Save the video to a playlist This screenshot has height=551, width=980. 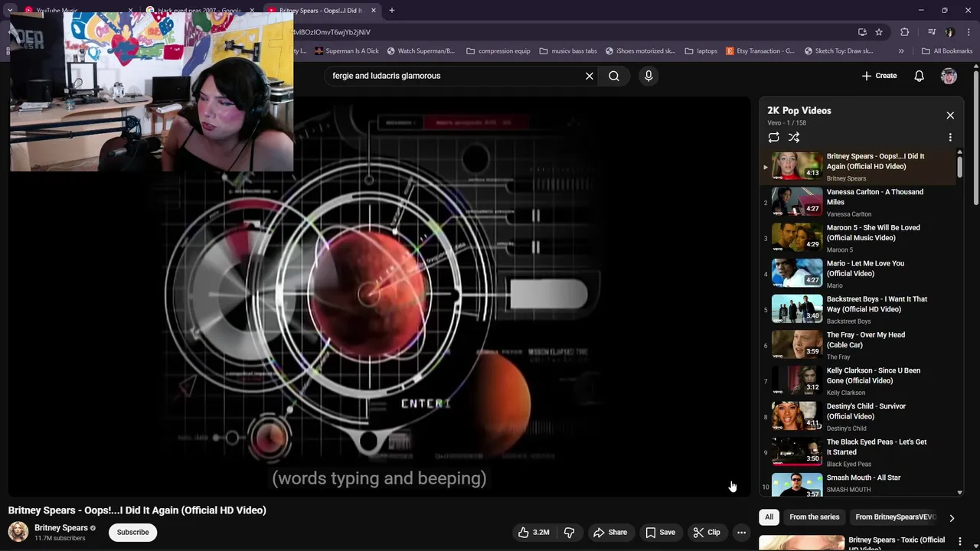661,533
